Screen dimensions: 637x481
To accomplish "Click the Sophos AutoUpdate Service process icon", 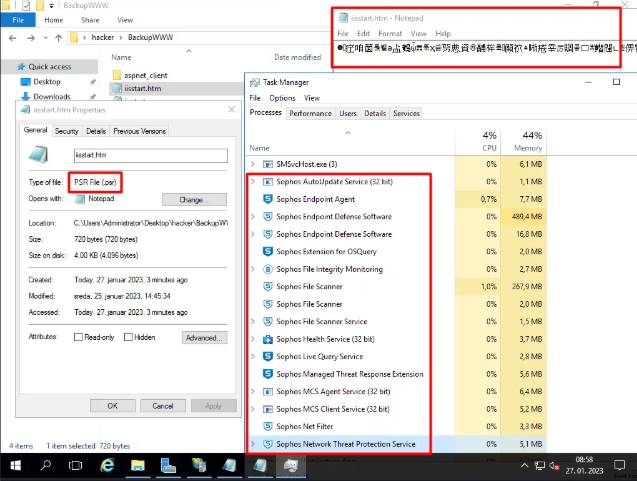I will coord(268,182).
